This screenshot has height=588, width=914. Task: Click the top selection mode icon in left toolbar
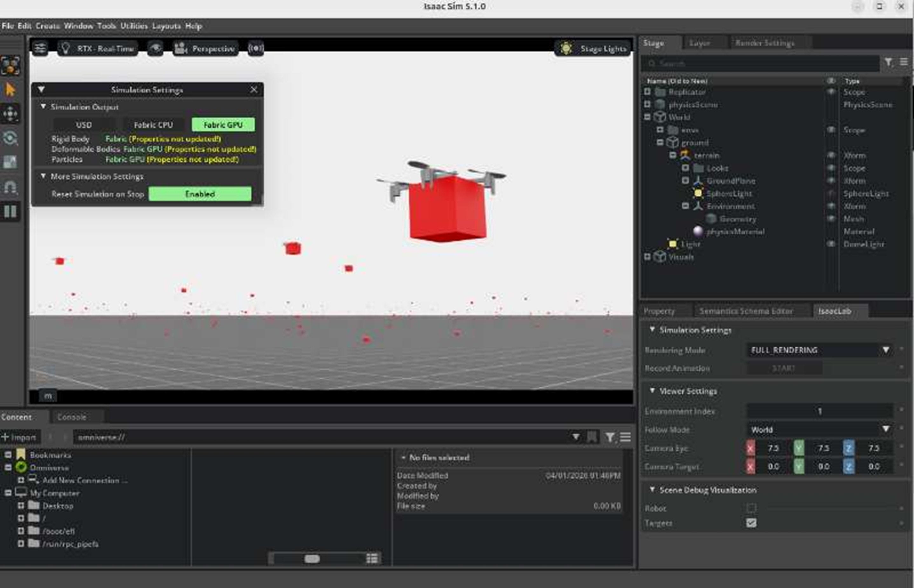tap(10, 65)
